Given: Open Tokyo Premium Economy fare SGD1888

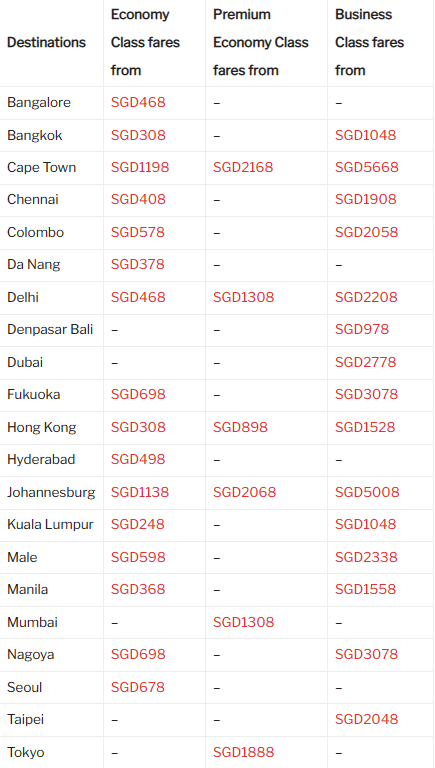Looking at the screenshot, I should pos(243,752).
